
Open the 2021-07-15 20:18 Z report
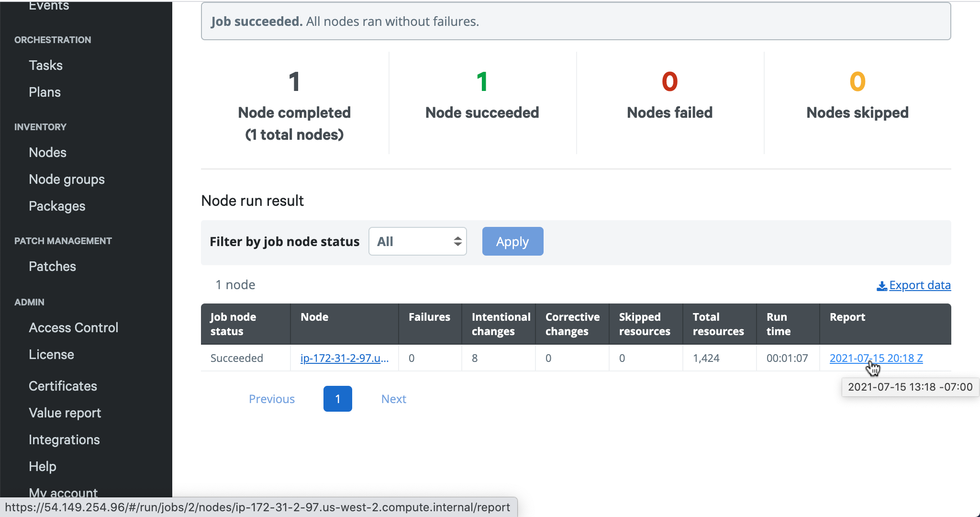tap(876, 358)
